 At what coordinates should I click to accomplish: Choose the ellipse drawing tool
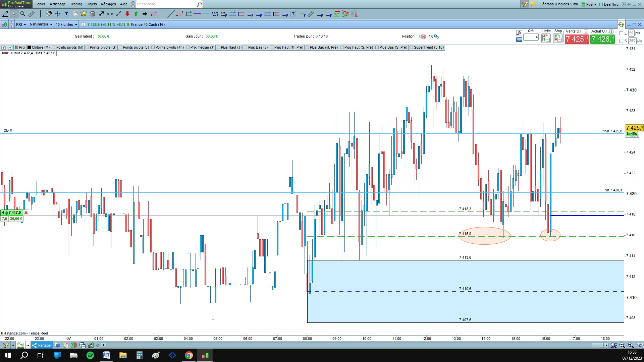(180, 14)
